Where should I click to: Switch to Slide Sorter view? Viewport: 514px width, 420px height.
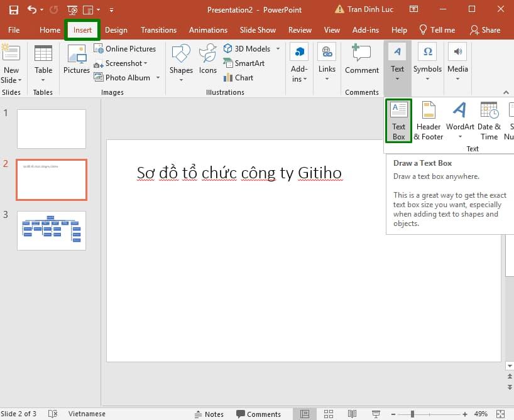329,414
